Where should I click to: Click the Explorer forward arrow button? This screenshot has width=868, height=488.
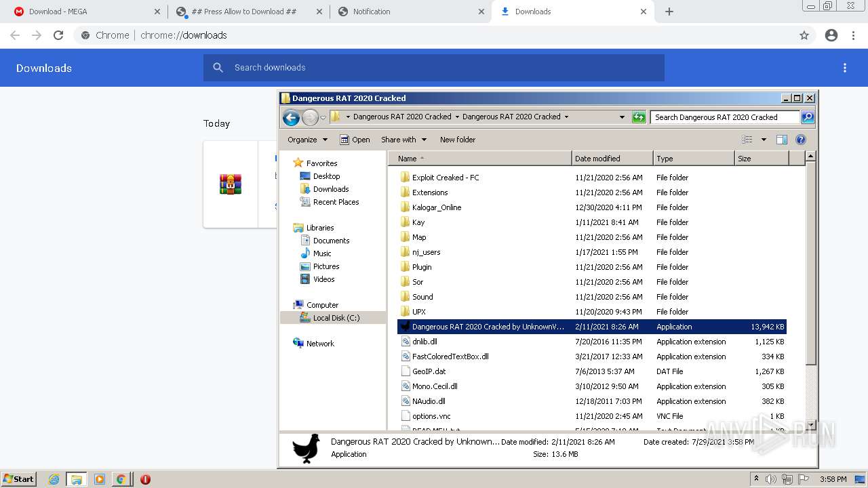[310, 117]
